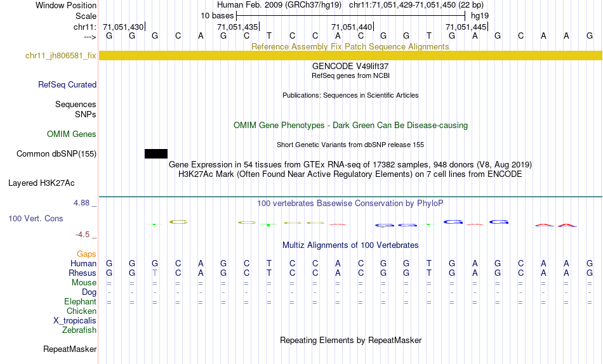The height and width of the screenshot is (364, 603).
Task: Click 100 vertebrates Basewise Conservation PhyloP title
Action: pyautogui.click(x=350, y=204)
